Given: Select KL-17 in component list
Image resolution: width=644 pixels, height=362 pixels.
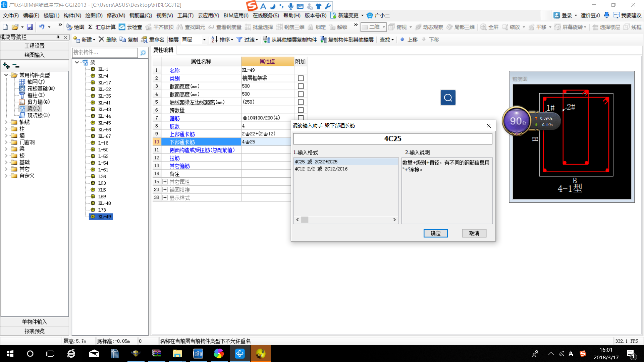Looking at the screenshot, I should [x=104, y=82].
